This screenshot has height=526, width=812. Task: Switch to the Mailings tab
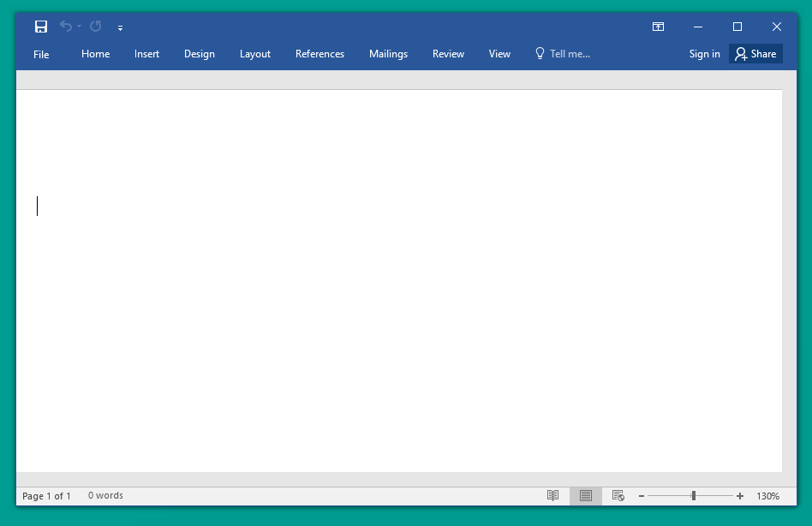click(x=388, y=54)
